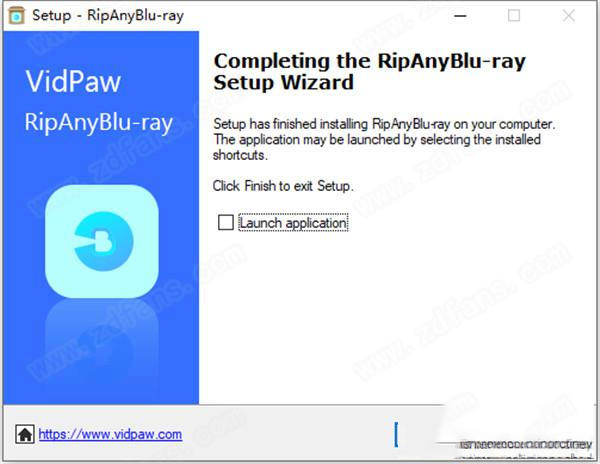Tick the Launch application checkbox
The image size is (600, 464).
pos(225,223)
